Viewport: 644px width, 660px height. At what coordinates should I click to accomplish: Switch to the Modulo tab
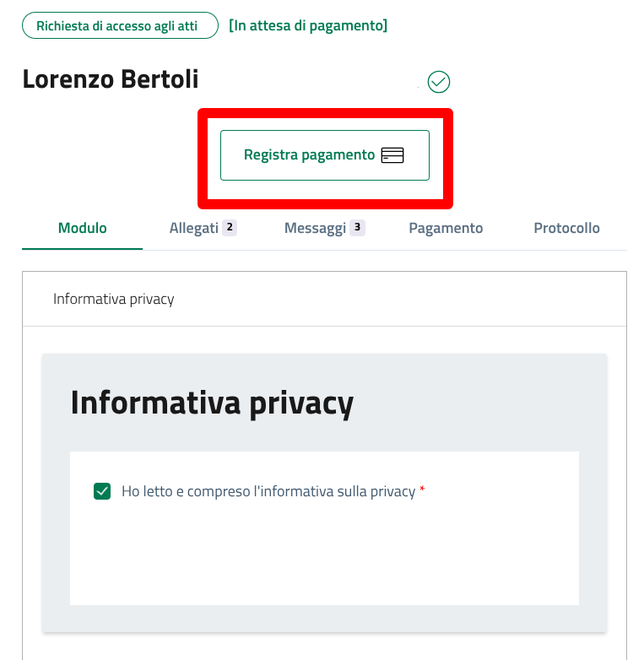(x=83, y=228)
